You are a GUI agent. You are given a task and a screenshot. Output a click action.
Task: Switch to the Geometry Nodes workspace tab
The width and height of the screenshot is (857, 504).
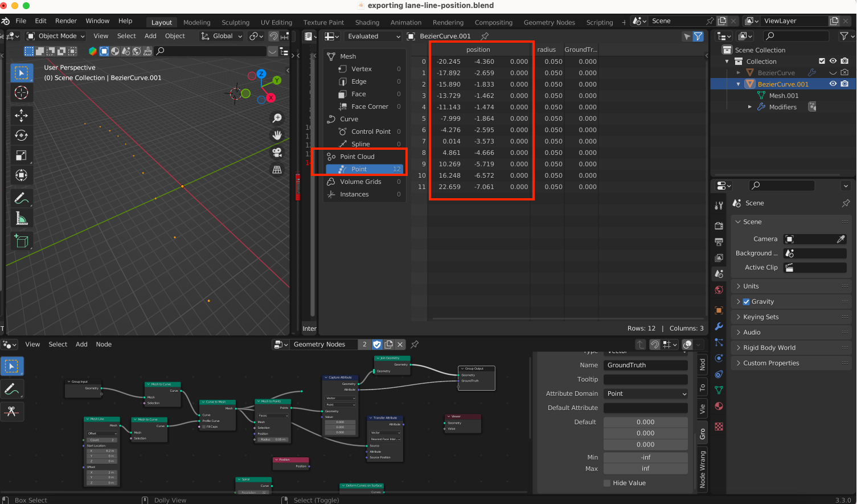point(550,23)
